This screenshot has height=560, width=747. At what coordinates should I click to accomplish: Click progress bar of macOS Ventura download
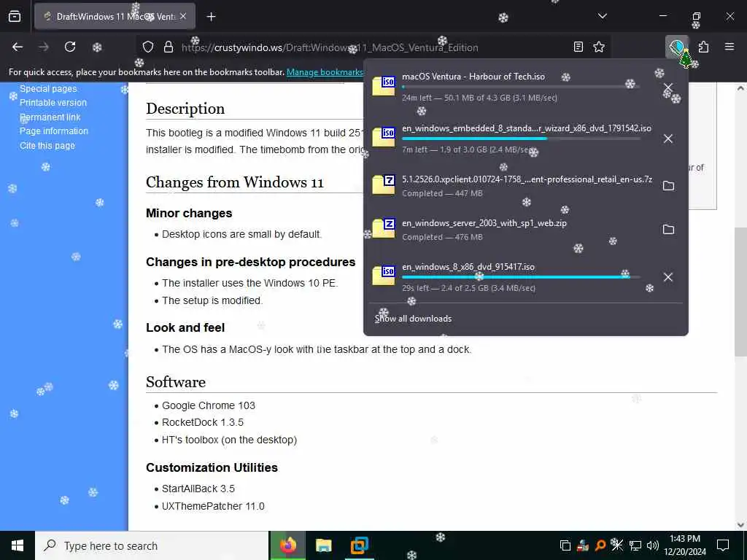pos(521,87)
